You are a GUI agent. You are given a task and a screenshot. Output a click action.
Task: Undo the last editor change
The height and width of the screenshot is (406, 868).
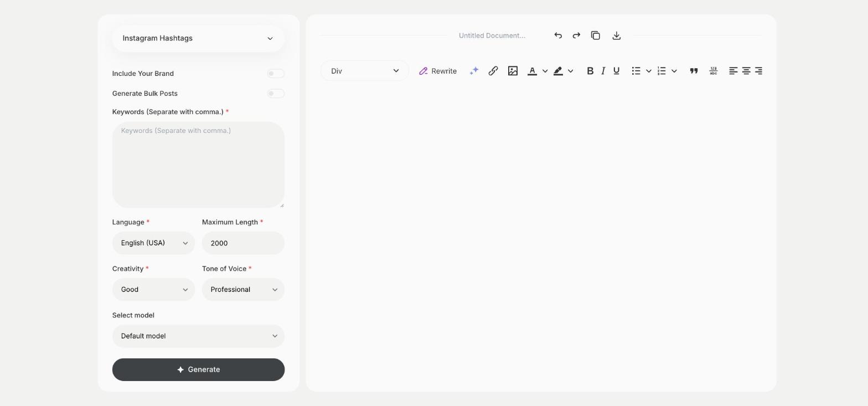[558, 35]
